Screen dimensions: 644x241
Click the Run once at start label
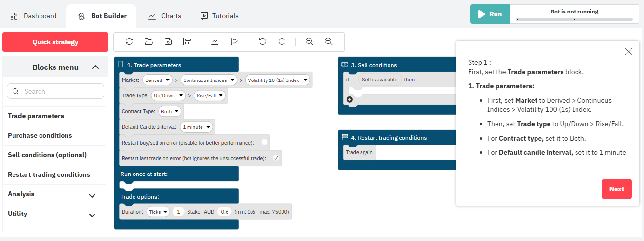click(x=144, y=174)
